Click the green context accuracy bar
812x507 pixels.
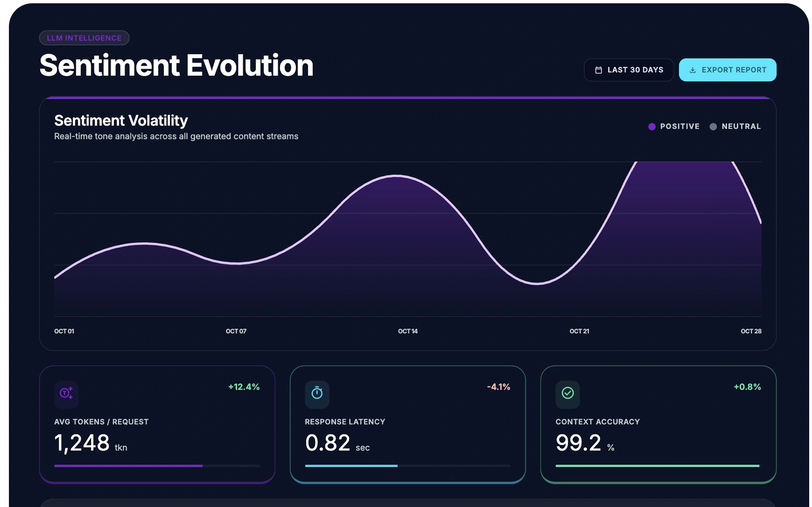point(657,466)
